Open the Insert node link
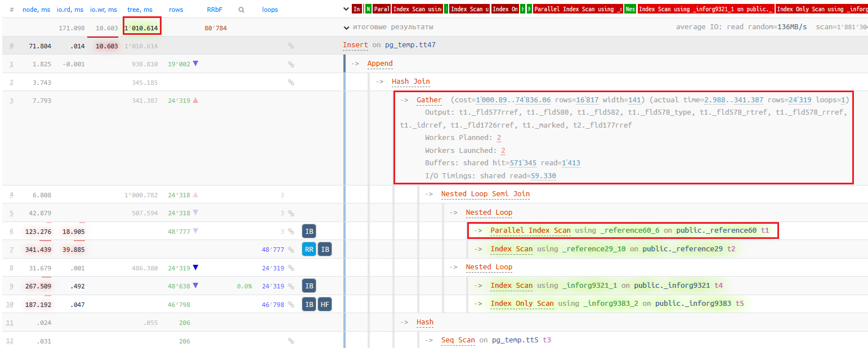The image size is (868, 348). (x=355, y=45)
